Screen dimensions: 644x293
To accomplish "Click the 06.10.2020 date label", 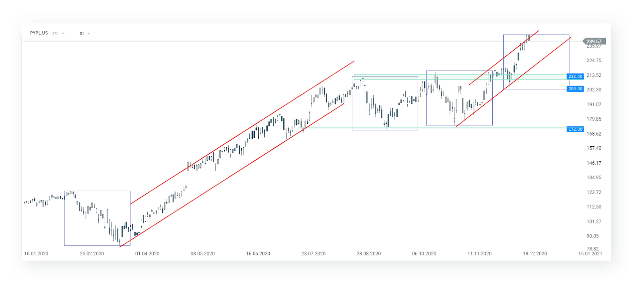I will (424, 254).
